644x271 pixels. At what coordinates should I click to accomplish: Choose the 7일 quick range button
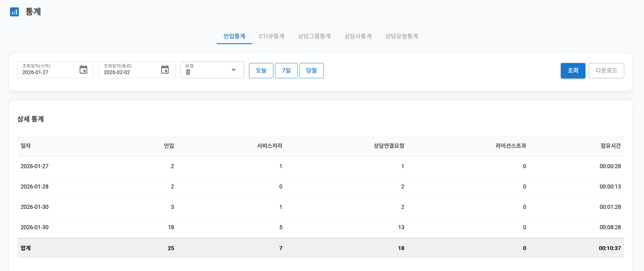point(286,71)
